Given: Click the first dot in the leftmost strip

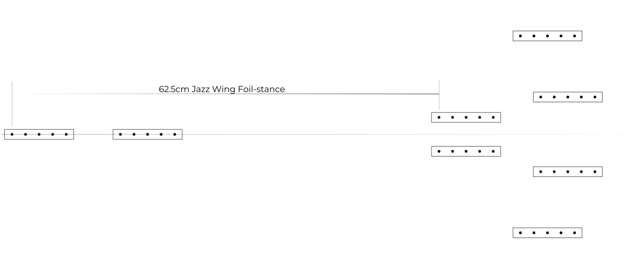Looking at the screenshot, I should 12,134.
